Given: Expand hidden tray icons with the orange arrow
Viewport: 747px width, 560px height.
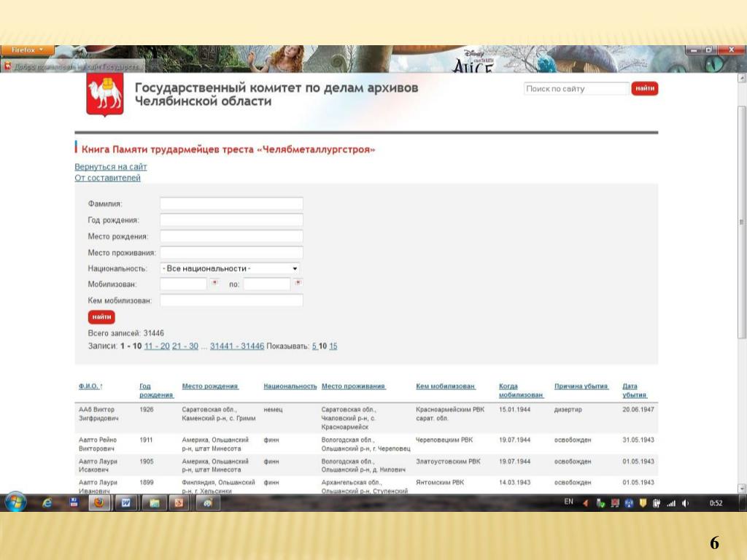Looking at the screenshot, I should [586, 503].
